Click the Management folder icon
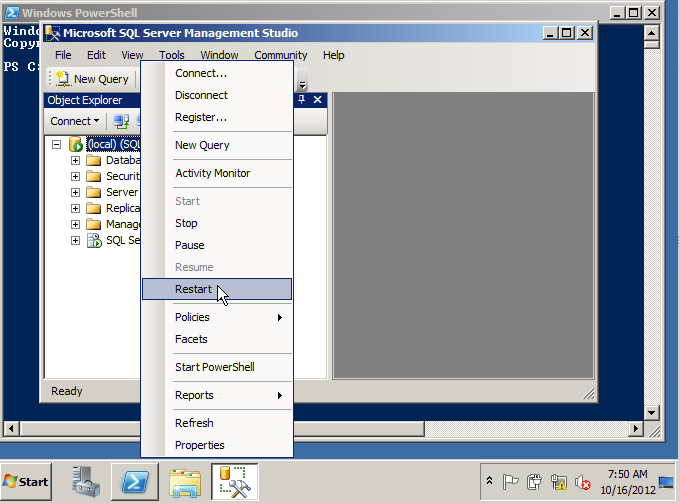 [93, 225]
